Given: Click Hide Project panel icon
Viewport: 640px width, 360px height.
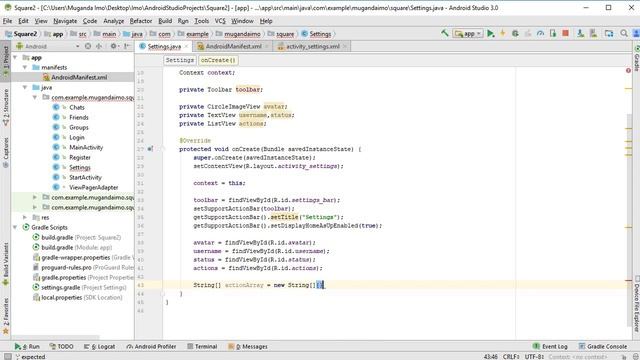Looking at the screenshot, I should click(x=127, y=46).
